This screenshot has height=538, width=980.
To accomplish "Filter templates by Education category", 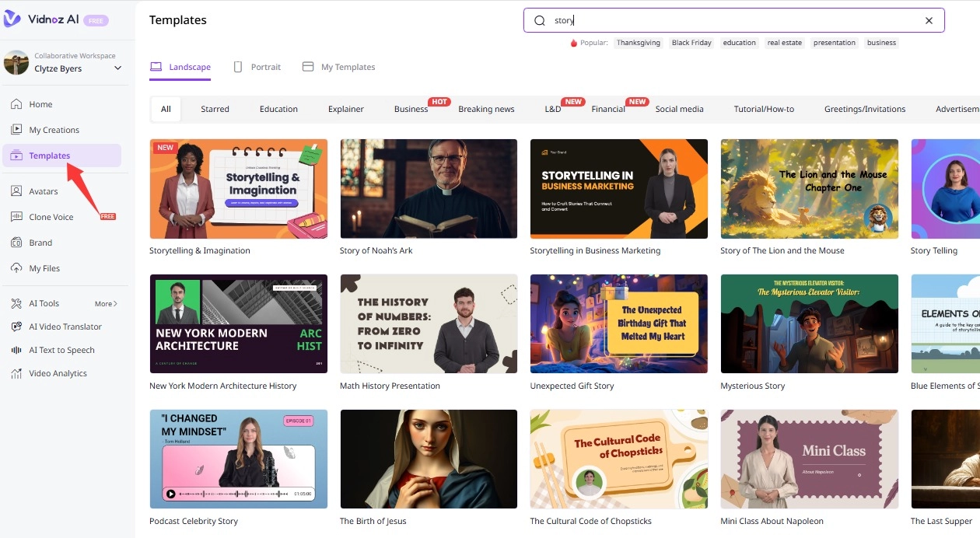I will (x=278, y=109).
